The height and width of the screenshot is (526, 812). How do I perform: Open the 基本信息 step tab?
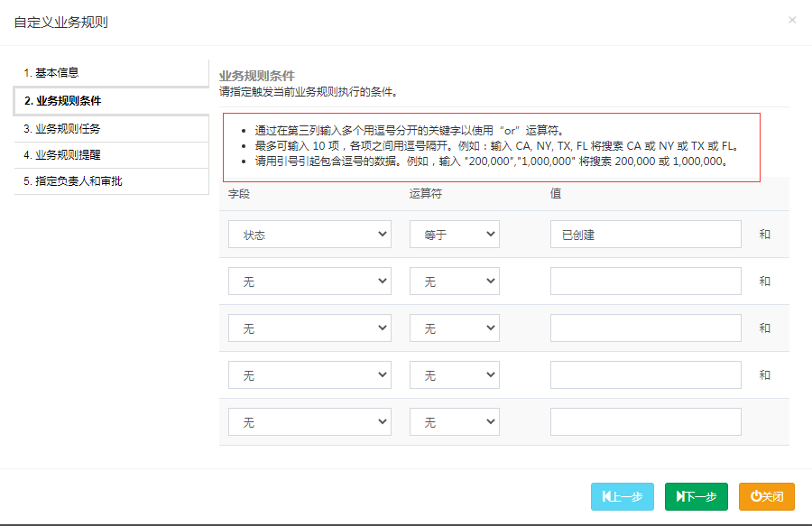[111, 73]
